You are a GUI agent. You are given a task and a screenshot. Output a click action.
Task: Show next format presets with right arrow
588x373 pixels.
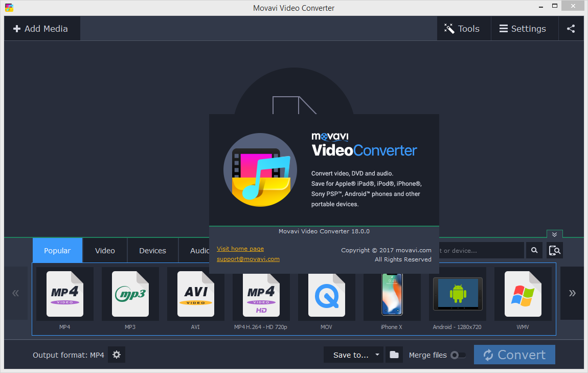[x=572, y=293]
